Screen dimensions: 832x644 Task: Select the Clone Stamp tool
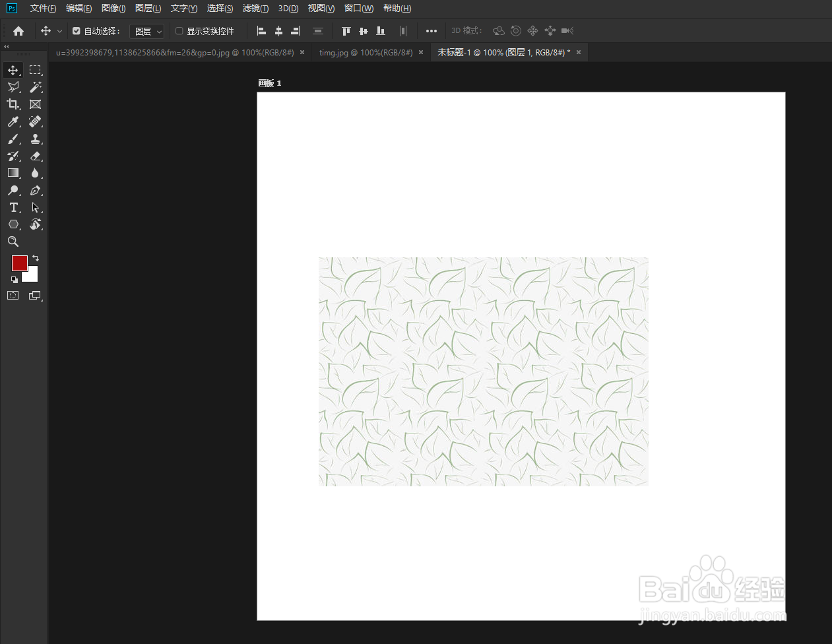pyautogui.click(x=36, y=139)
